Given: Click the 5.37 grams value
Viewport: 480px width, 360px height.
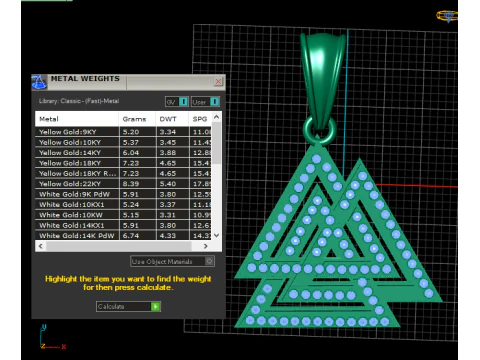Looking at the screenshot, I should click(x=131, y=142).
